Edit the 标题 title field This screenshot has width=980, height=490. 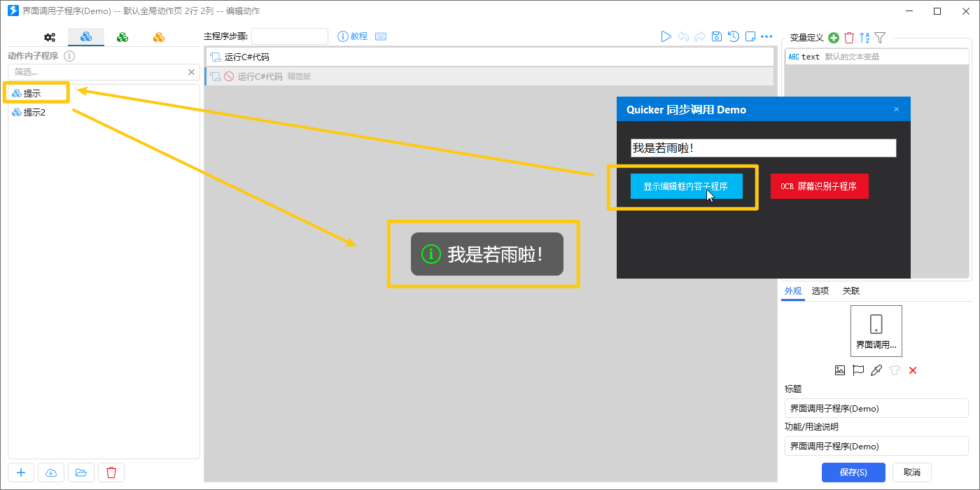tap(876, 408)
